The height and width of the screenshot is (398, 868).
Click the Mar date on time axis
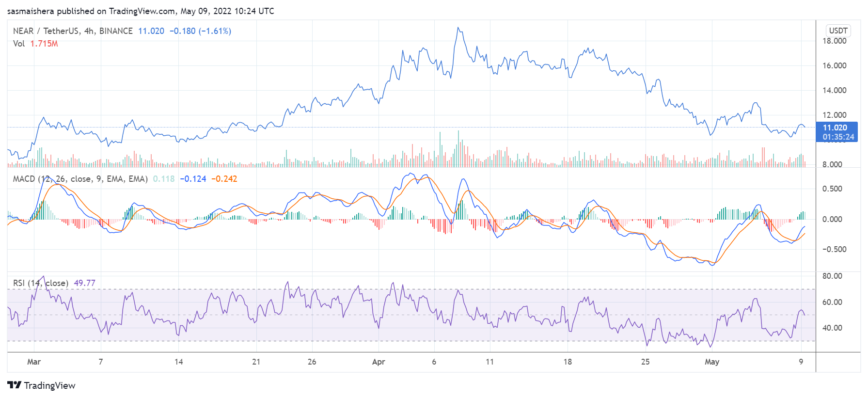pos(34,362)
